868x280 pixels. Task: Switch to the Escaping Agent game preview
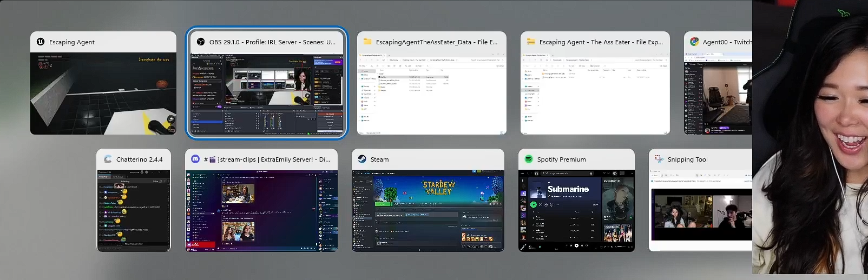[x=103, y=94]
